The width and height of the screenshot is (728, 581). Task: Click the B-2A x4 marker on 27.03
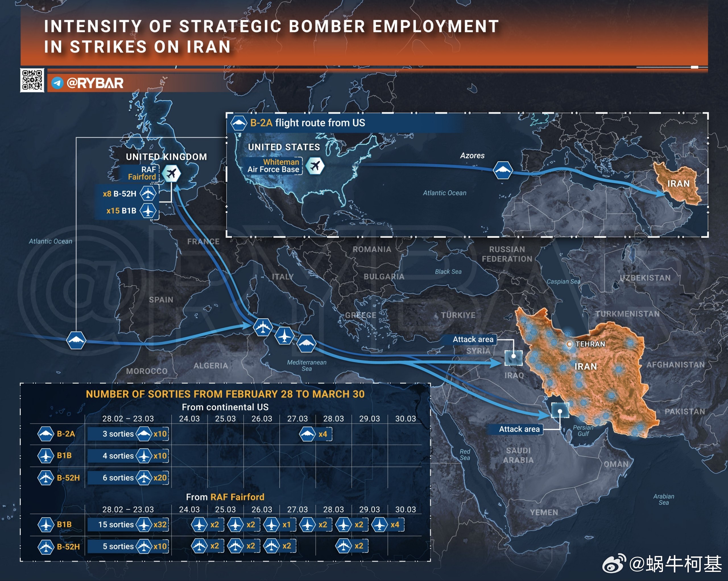pyautogui.click(x=315, y=434)
